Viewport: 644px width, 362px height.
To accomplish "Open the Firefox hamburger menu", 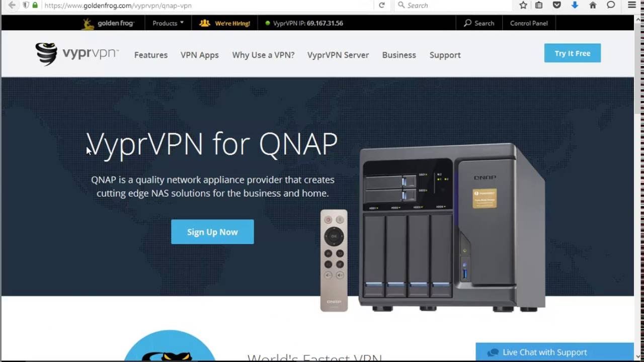I will click(632, 5).
